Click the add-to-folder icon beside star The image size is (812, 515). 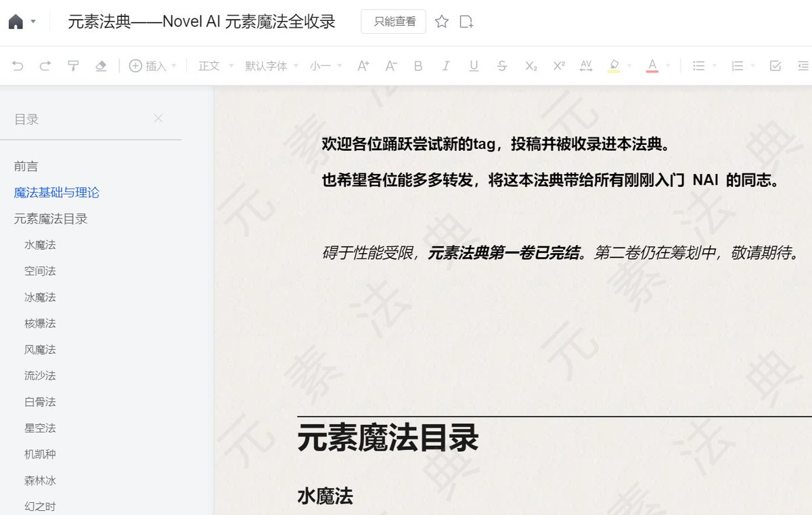(x=466, y=22)
